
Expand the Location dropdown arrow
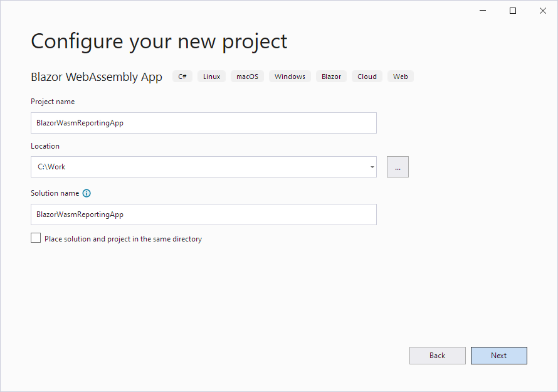click(372, 167)
